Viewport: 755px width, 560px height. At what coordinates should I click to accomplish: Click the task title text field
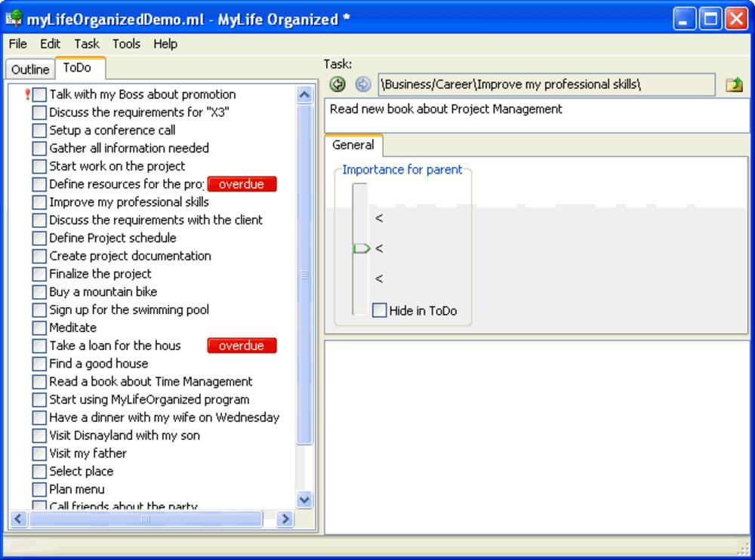coord(535,115)
